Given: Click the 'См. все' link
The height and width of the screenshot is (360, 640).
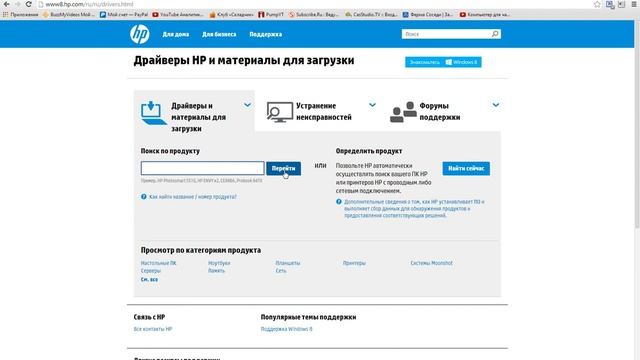Looking at the screenshot, I should (x=149, y=280).
